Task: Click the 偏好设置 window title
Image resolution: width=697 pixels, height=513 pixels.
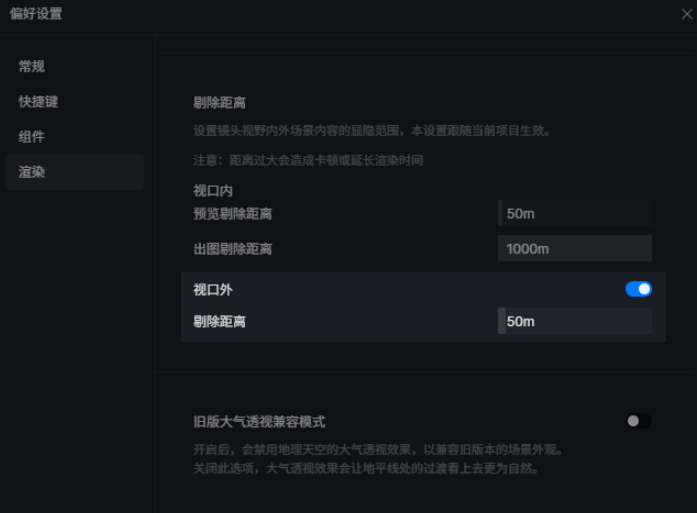Action: tap(36, 14)
